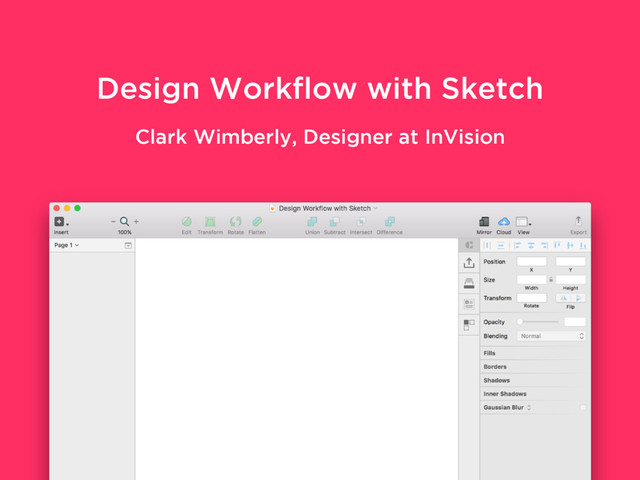Click align bottom edges icon
This screenshot has height=480, width=640.
point(583,245)
